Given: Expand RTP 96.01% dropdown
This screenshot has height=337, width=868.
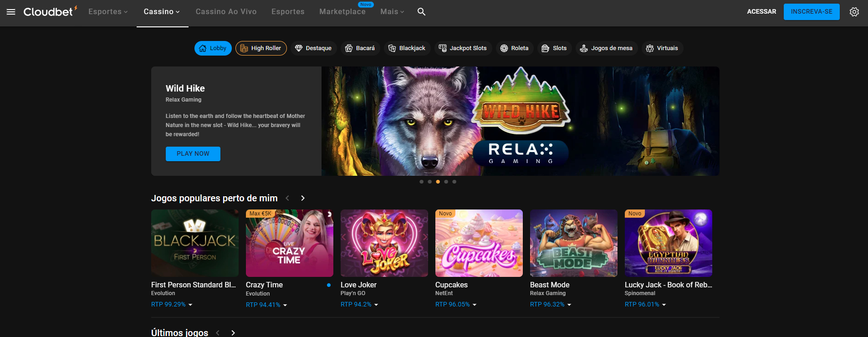Looking at the screenshot, I should pyautogui.click(x=645, y=305).
